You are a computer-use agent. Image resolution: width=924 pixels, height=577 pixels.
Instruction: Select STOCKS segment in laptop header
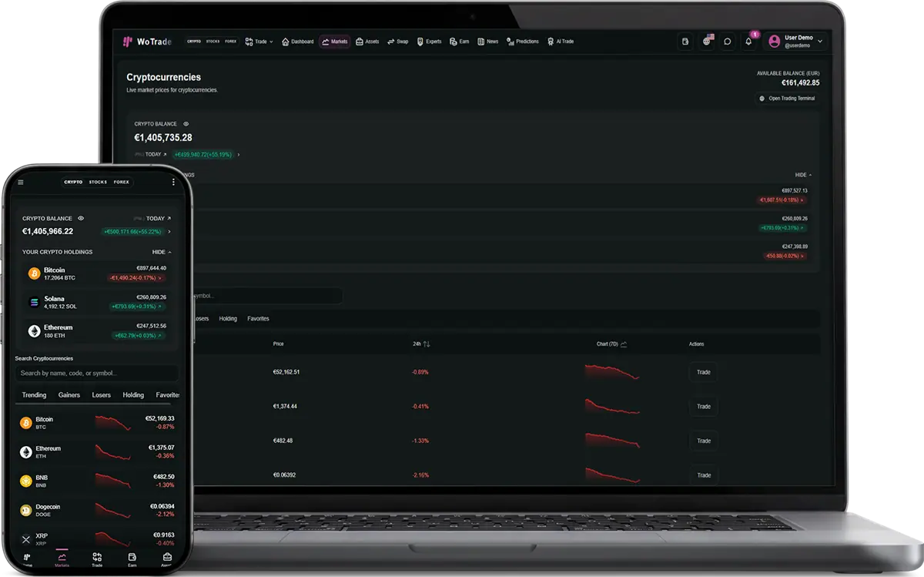click(x=213, y=42)
